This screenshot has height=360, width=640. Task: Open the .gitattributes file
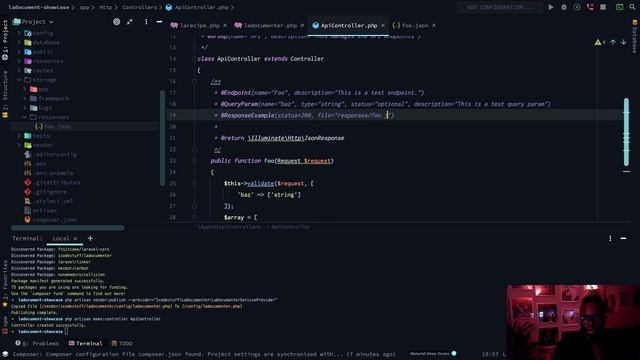52,182
